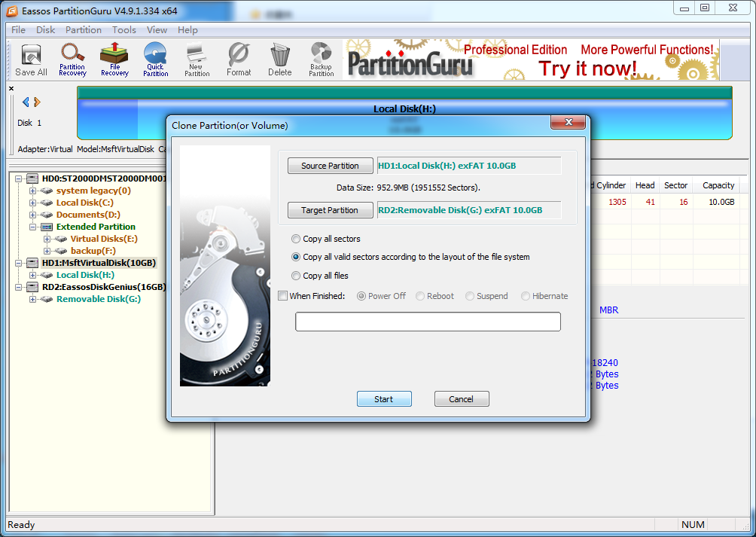The image size is (756, 537).
Task: Open the Partition menu
Action: point(84,30)
